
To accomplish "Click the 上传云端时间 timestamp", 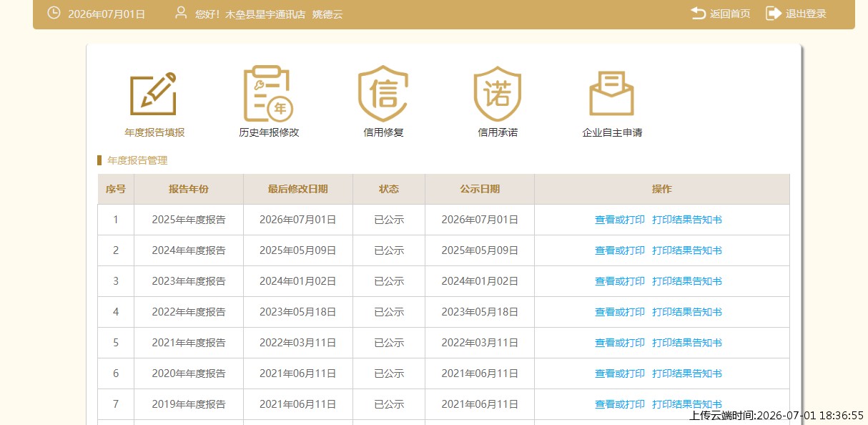I will pyautogui.click(x=776, y=415).
